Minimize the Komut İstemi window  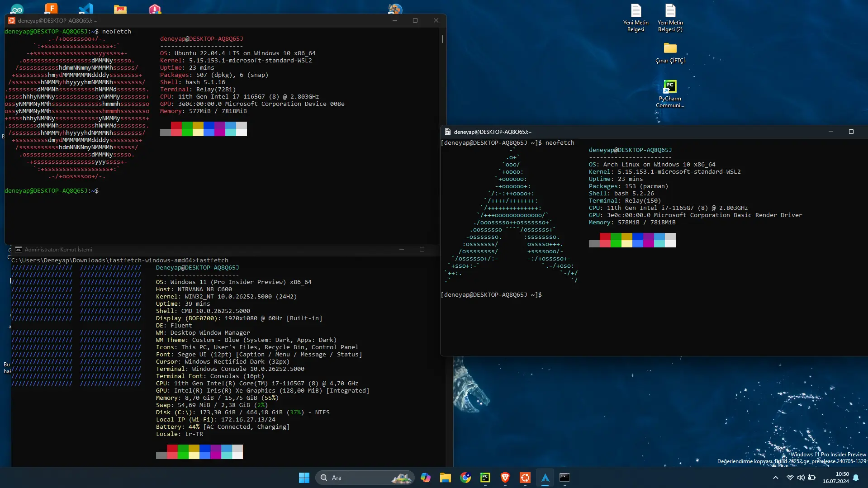(x=402, y=249)
